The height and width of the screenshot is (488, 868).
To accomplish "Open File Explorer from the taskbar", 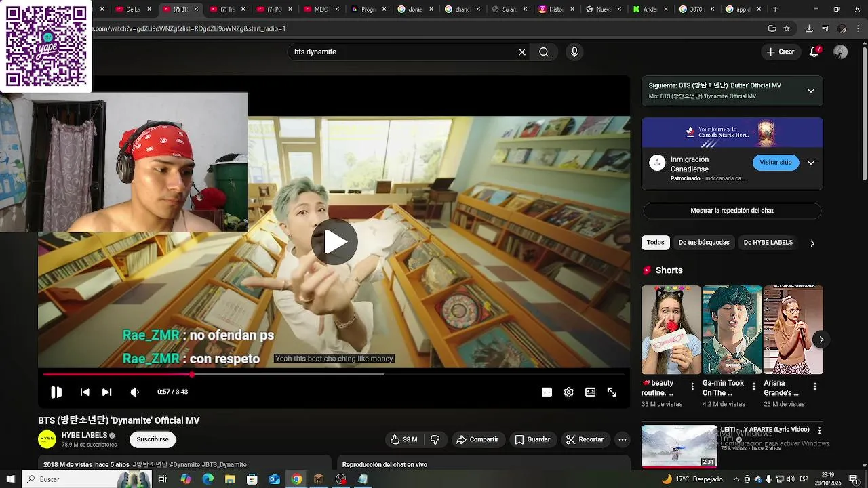I will [230, 479].
